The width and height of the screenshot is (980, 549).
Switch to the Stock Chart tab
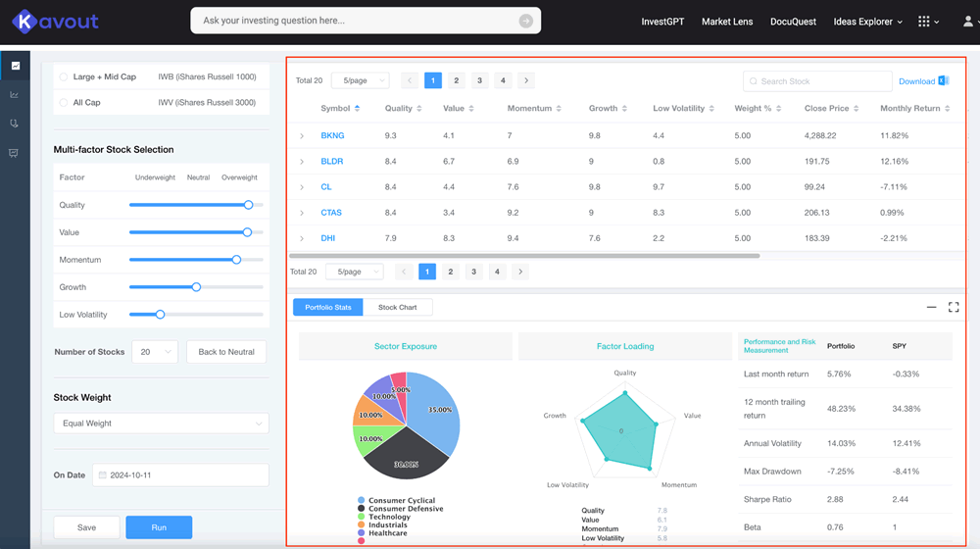397,308
